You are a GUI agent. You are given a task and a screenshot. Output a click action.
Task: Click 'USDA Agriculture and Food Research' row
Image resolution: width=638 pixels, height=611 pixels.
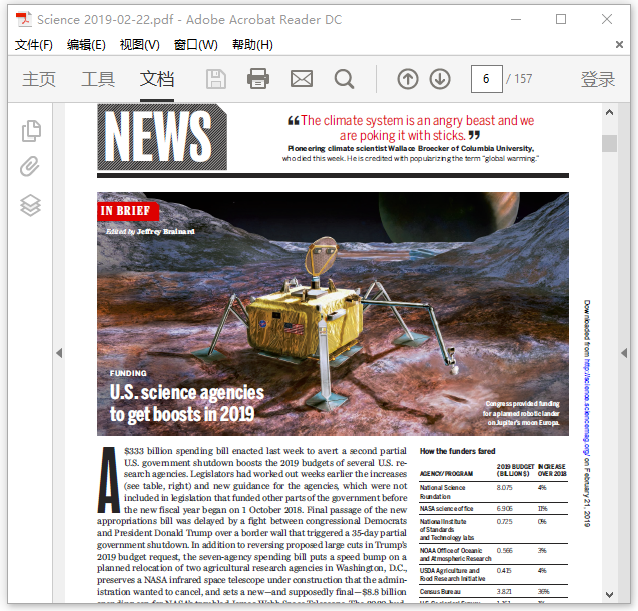click(494, 574)
